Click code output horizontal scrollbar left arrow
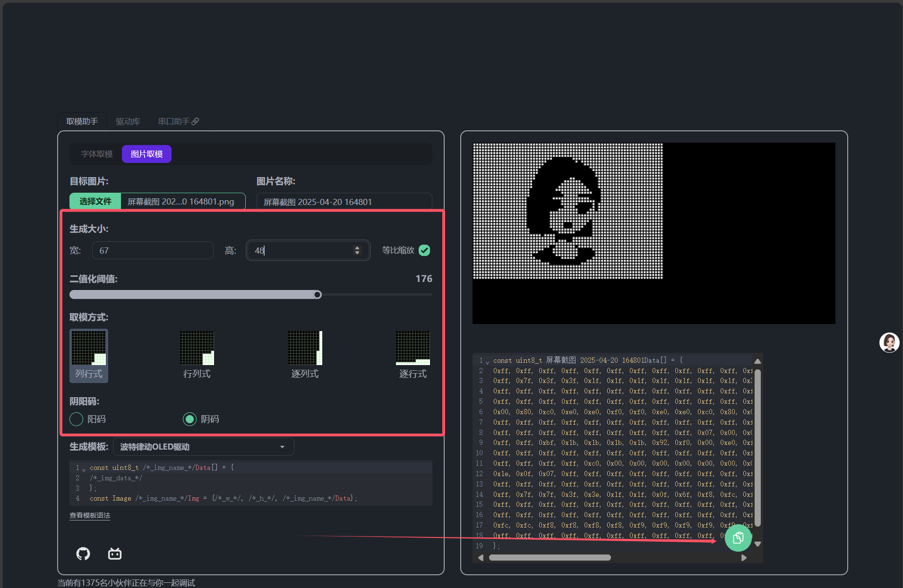Viewport: 903px width, 588px height. [x=481, y=557]
